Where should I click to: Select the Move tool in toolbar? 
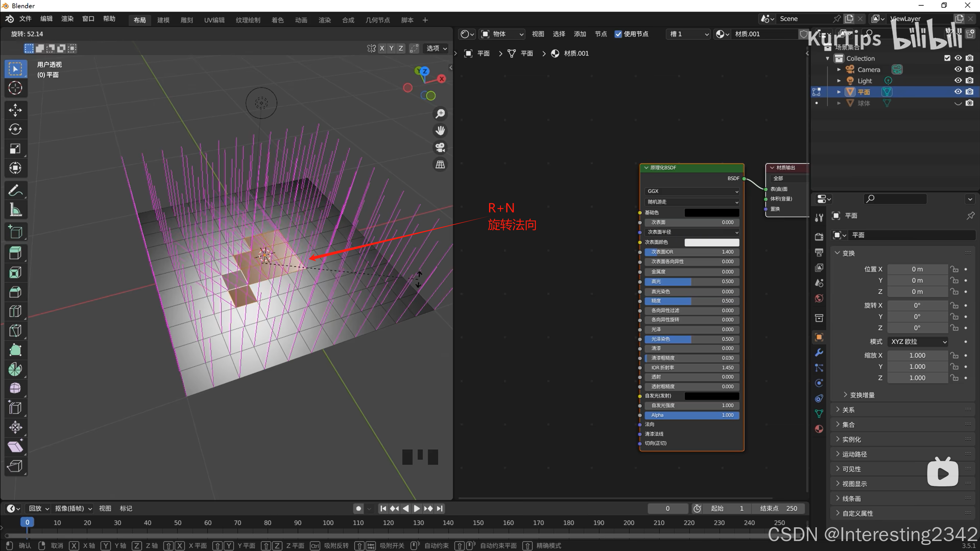point(15,110)
